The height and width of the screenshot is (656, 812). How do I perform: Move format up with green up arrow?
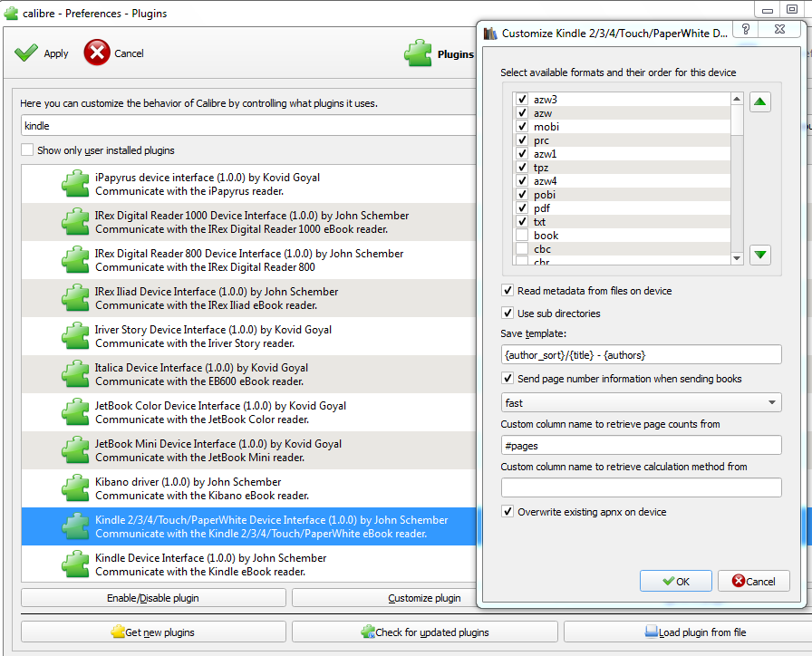point(759,102)
